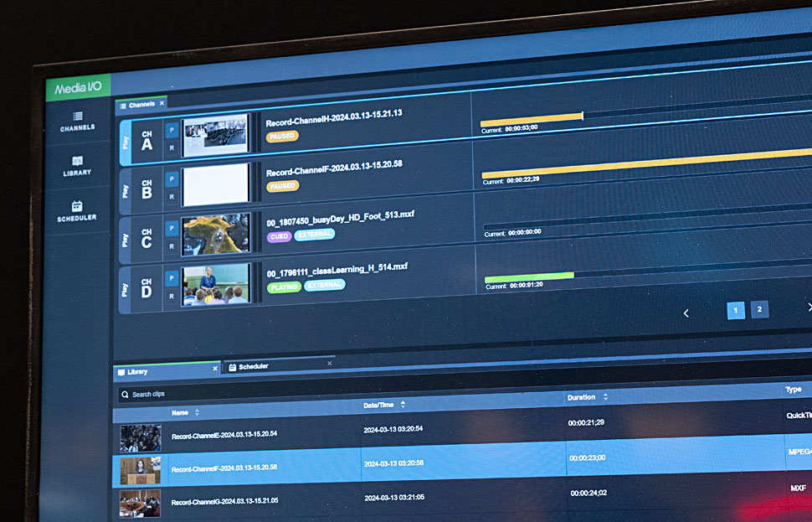Click clip name 00_1807450_busyDay_HD_Foot_513.mxf
Viewport: 812px width, 522px height.
tap(340, 219)
